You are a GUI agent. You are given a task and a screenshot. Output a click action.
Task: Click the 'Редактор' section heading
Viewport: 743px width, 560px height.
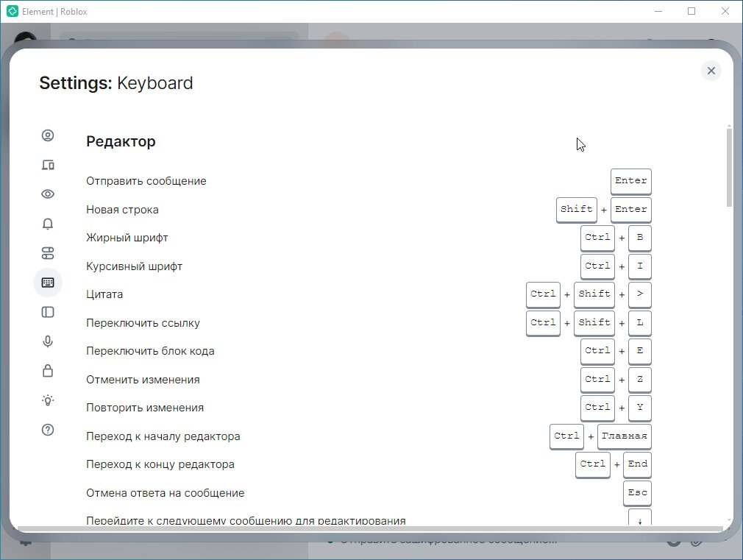pos(121,141)
